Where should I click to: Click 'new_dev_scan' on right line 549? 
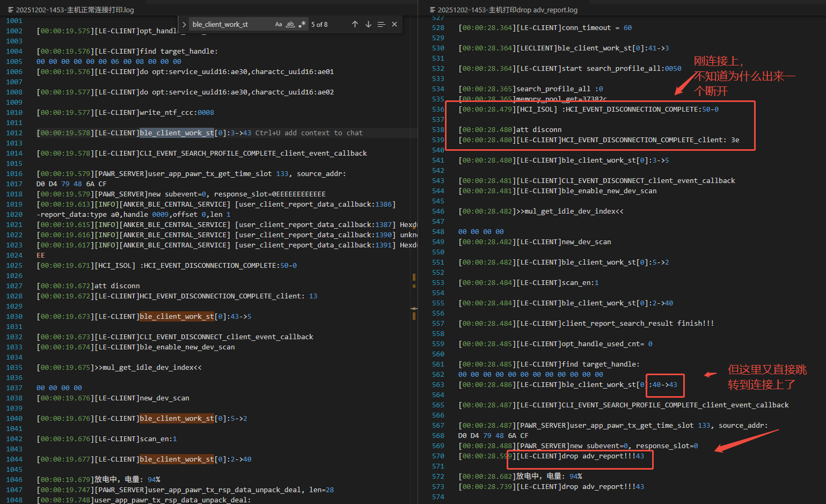pyautogui.click(x=586, y=242)
